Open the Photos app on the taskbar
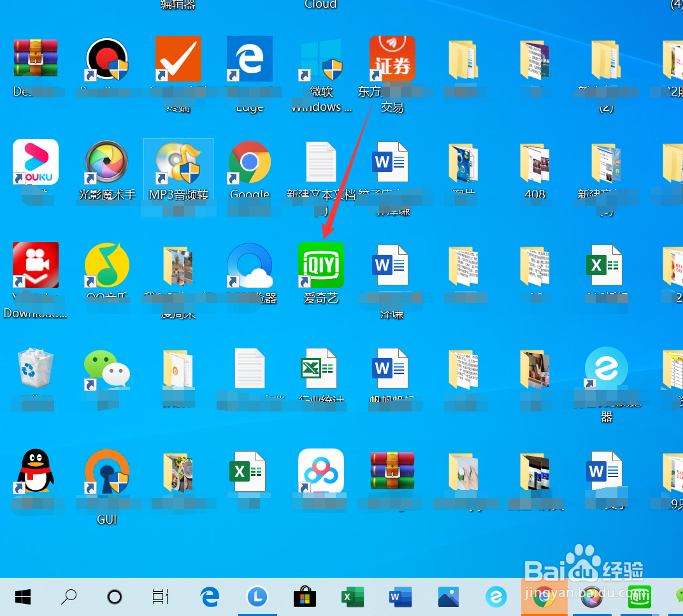This screenshot has height=616, width=683. pyautogui.click(x=449, y=597)
